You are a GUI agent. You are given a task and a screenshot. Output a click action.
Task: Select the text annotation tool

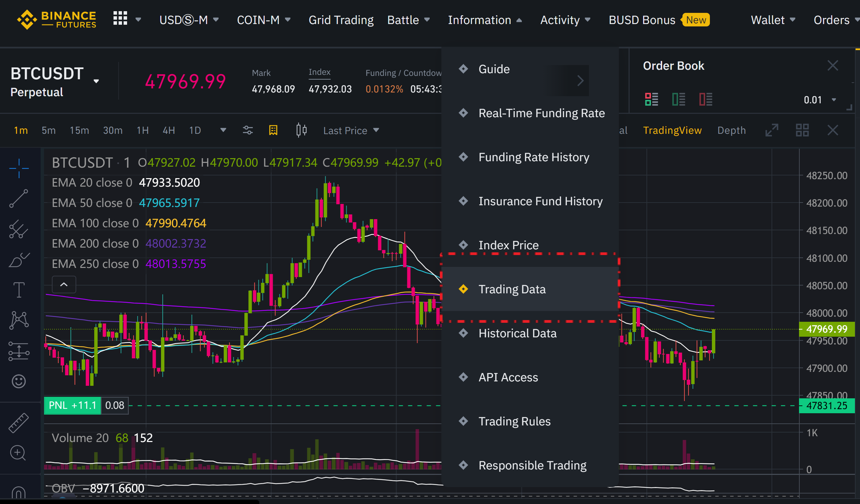[19, 290]
